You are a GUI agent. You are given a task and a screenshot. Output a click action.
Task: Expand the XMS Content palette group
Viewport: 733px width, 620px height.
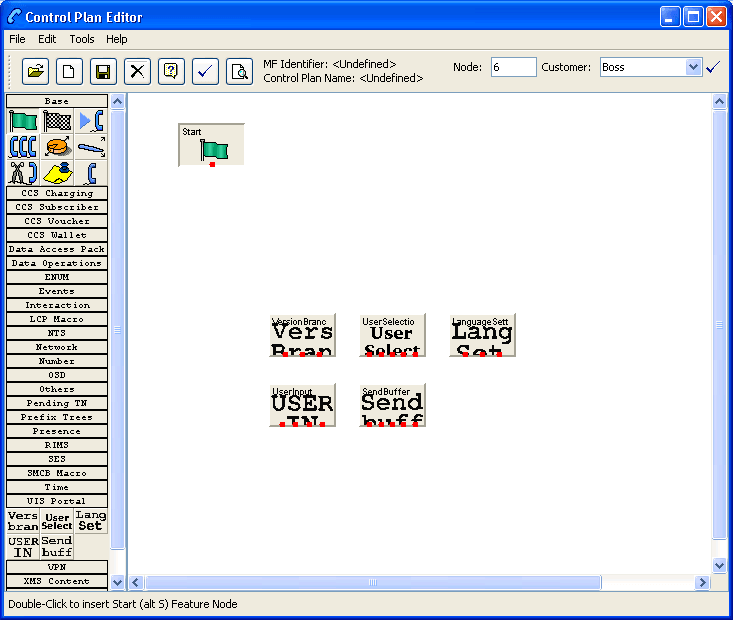point(57,581)
